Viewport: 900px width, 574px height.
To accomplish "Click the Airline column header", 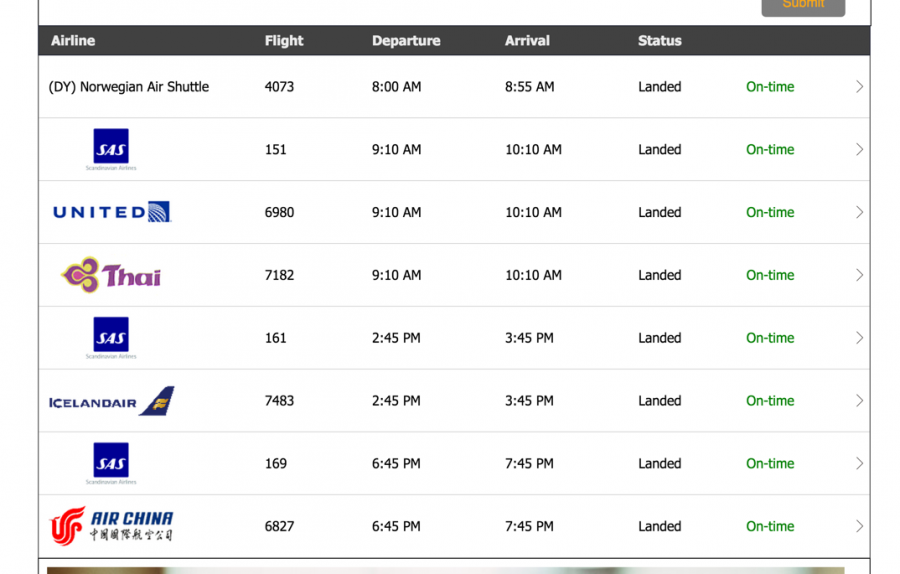I will pos(73,41).
